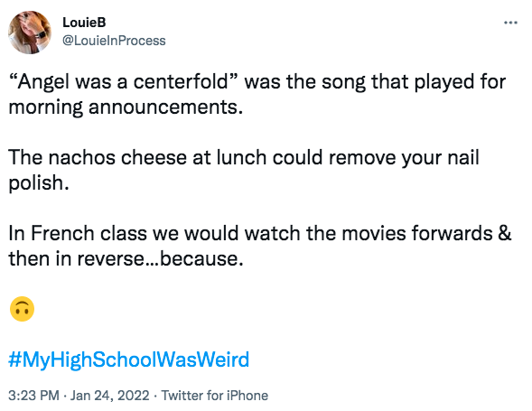Open the Twitter for iPhone source link

coord(214,396)
